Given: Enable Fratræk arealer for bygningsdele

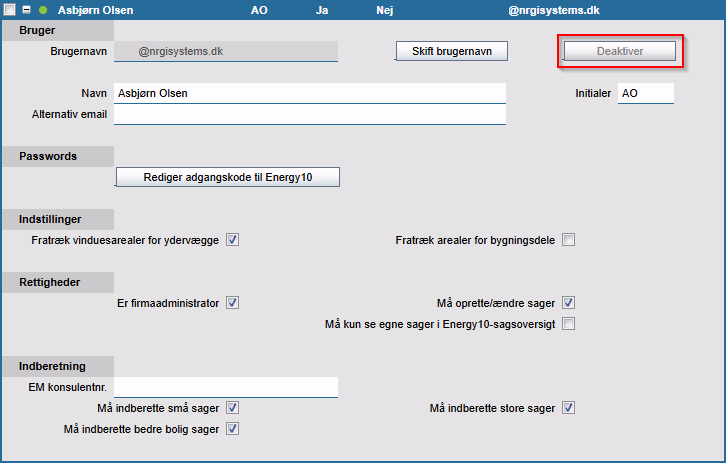Looking at the screenshot, I should click(x=568, y=240).
